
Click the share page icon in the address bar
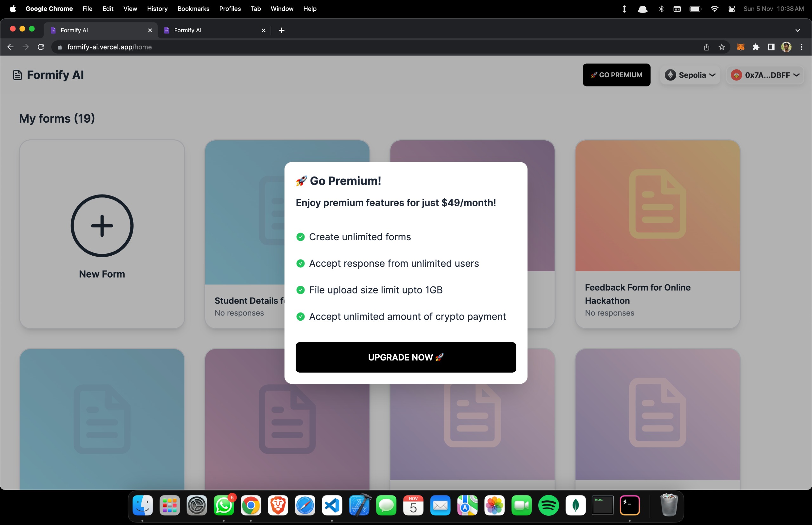[x=706, y=47]
